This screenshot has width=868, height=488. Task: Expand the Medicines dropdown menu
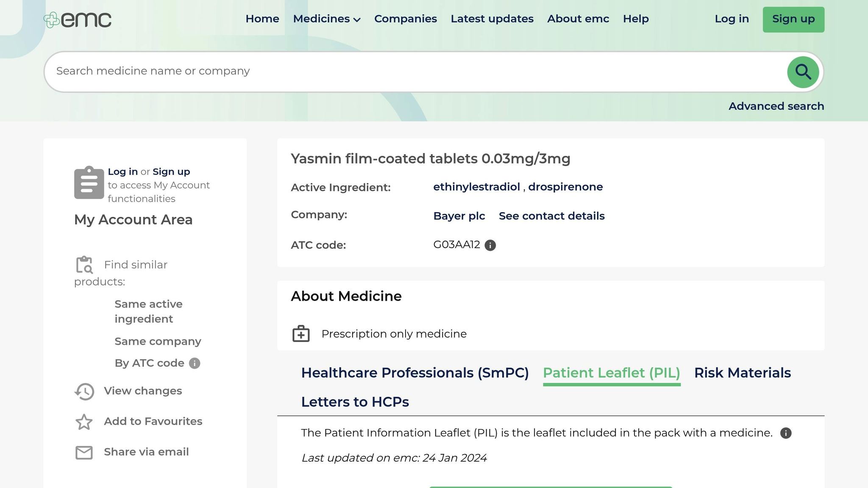[326, 19]
